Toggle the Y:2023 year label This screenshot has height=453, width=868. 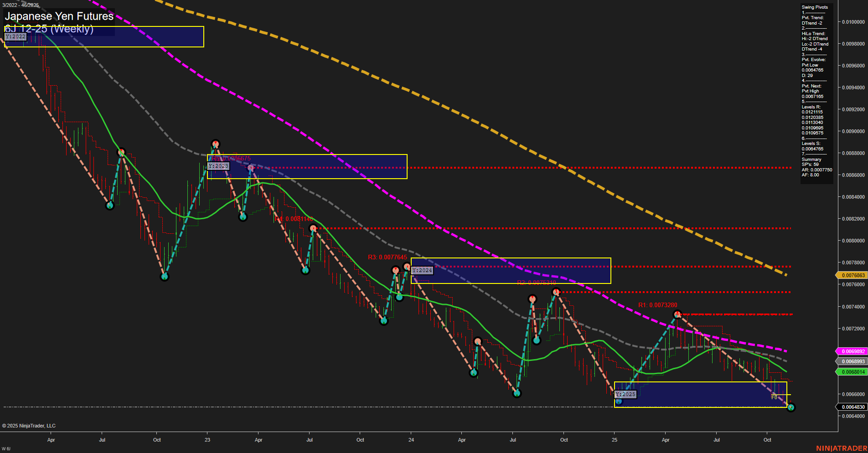click(x=218, y=166)
